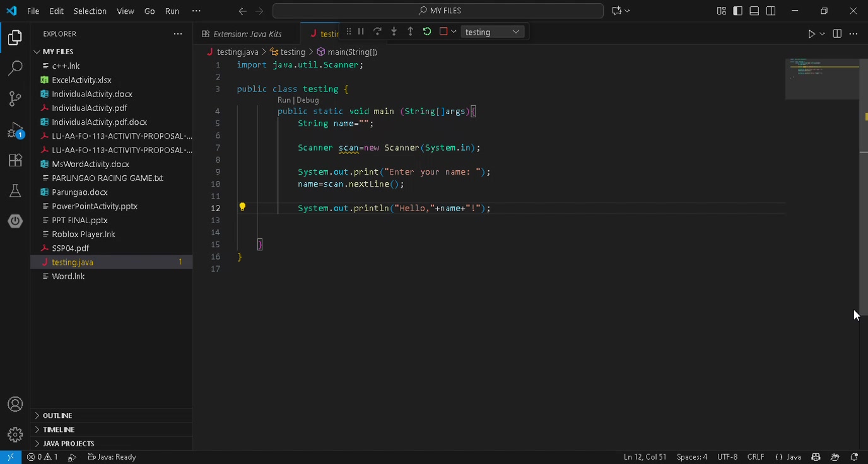Show code actions lightbulb on line 12
This screenshot has width=868, height=464.
click(242, 207)
